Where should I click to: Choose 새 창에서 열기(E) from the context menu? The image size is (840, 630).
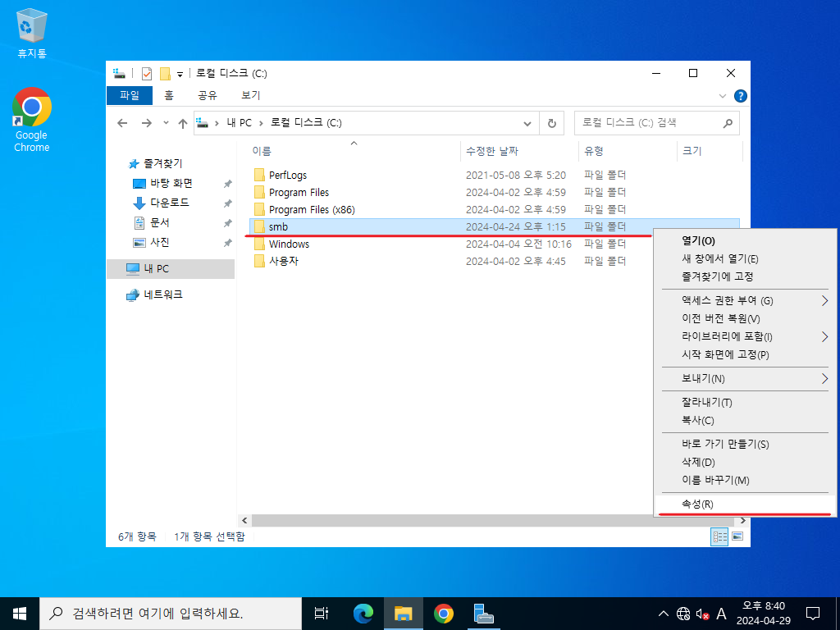pyautogui.click(x=745, y=258)
